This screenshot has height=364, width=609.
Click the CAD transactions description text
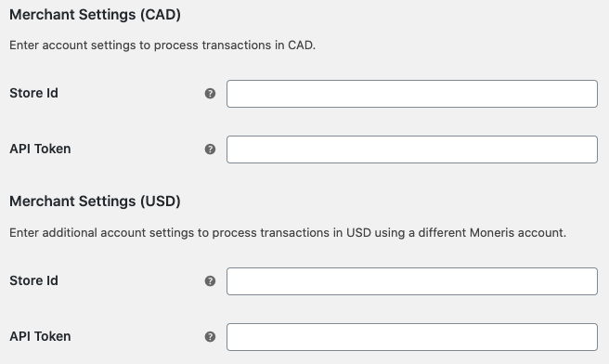162,45
